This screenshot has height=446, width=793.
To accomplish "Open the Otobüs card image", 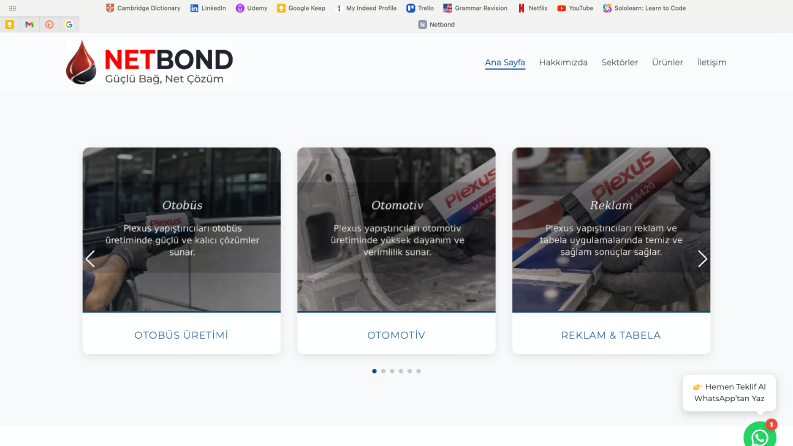I will 182,229.
